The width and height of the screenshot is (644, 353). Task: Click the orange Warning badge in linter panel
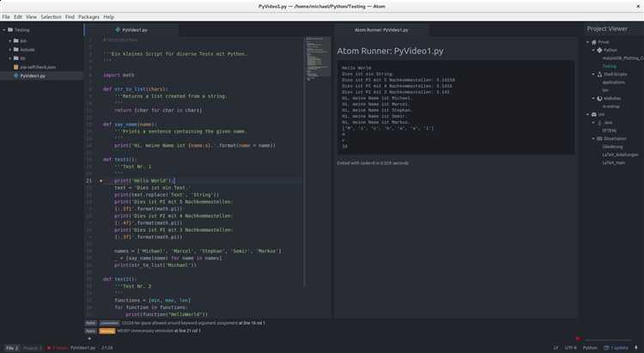(107, 331)
